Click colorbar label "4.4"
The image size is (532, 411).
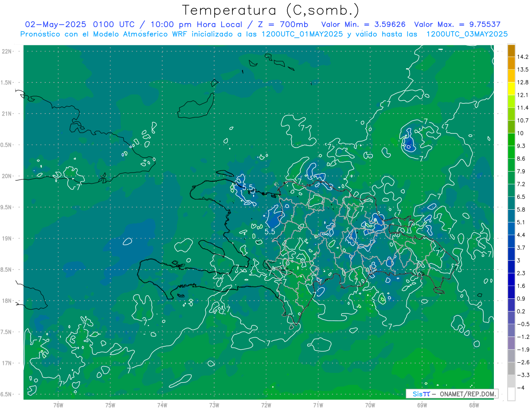click(x=521, y=235)
